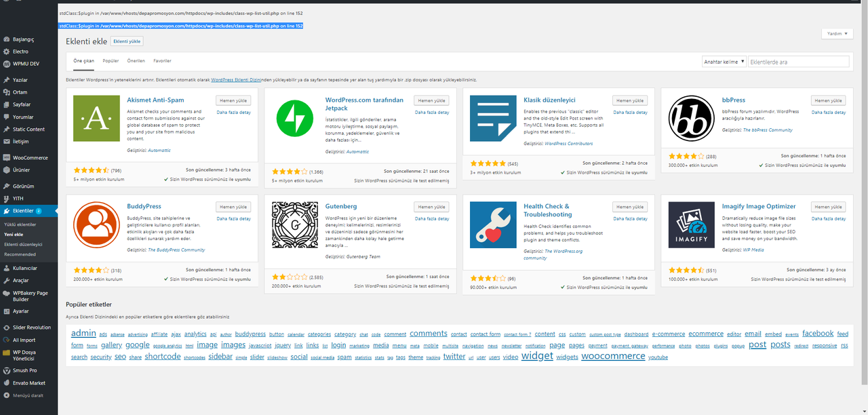
Task: Click the Sayfalar pages icon in sidebar
Action: click(x=6, y=104)
